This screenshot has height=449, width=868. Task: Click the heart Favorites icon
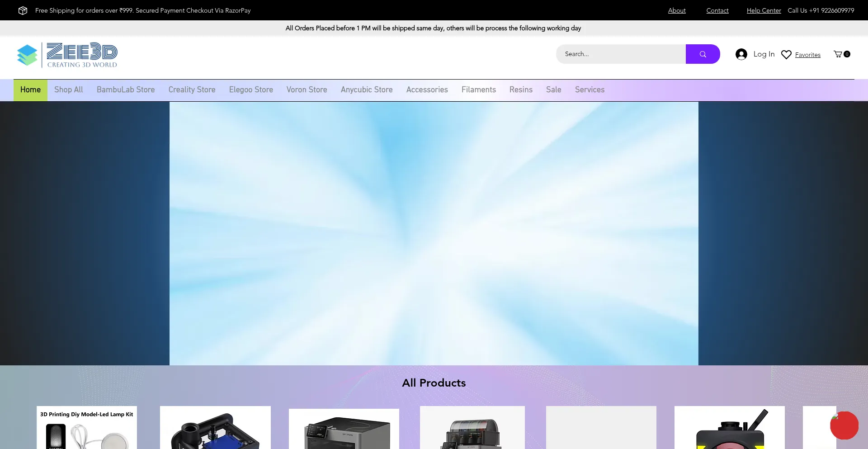(x=786, y=55)
